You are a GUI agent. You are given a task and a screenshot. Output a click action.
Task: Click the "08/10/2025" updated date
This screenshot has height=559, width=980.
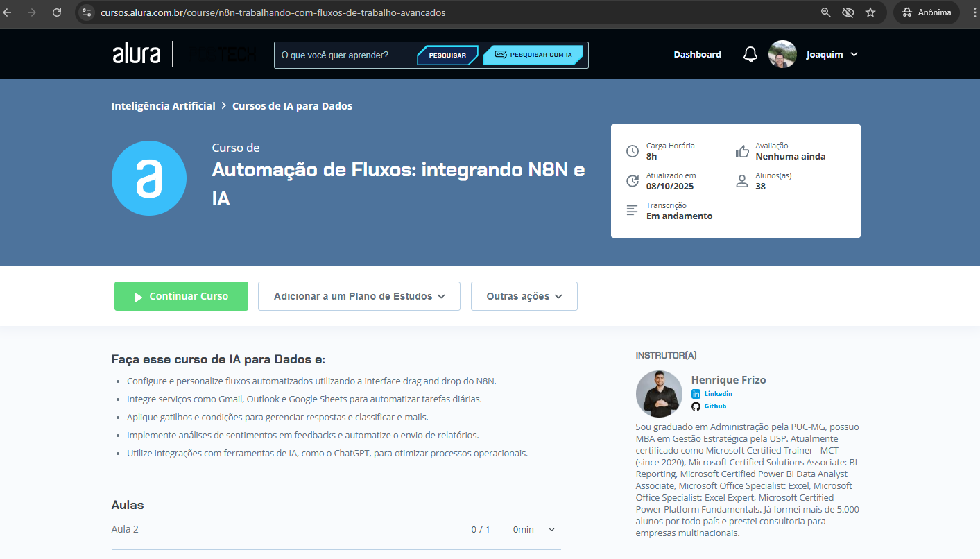pos(670,187)
